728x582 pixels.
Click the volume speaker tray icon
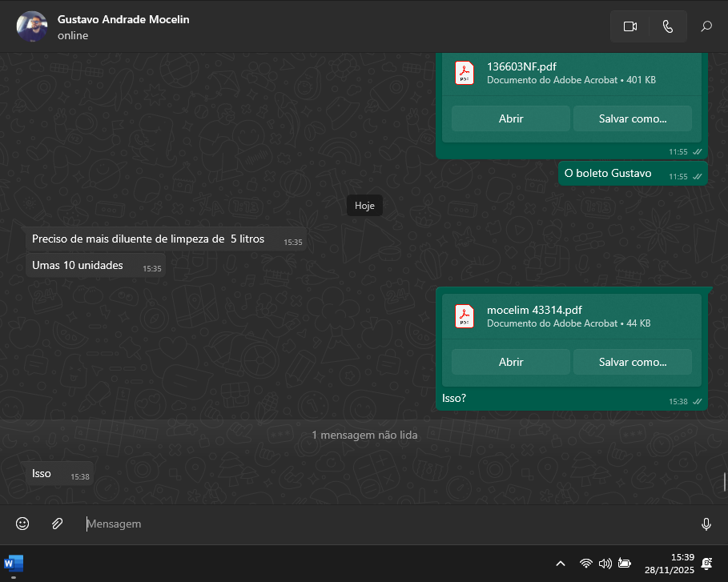tap(605, 564)
